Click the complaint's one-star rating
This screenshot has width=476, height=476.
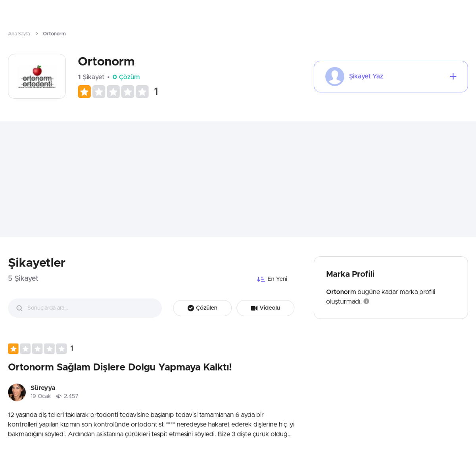(37, 349)
